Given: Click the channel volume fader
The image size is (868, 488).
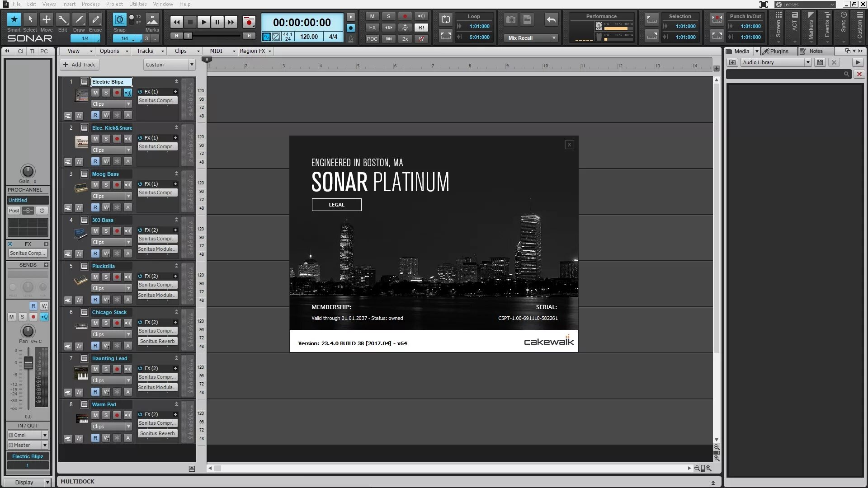Looking at the screenshot, I should pos(28,363).
